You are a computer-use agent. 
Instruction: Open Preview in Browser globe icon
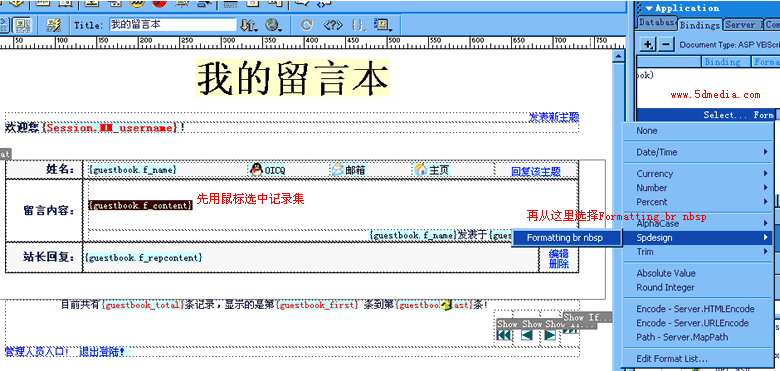tap(273, 25)
